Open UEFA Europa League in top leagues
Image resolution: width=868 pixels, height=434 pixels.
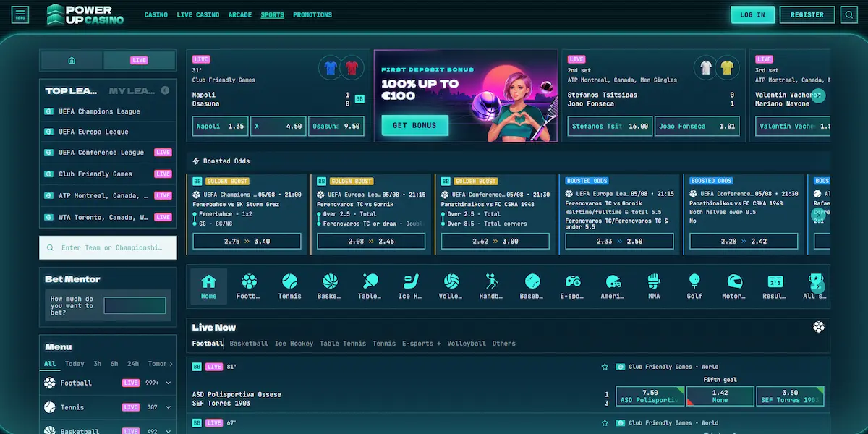(109, 132)
